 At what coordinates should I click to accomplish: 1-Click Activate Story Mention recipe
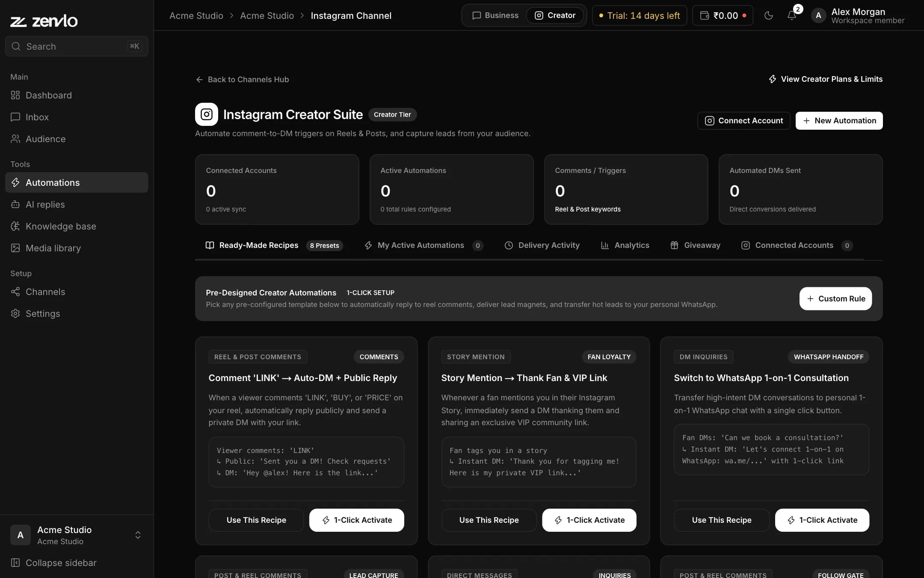pyautogui.click(x=589, y=520)
